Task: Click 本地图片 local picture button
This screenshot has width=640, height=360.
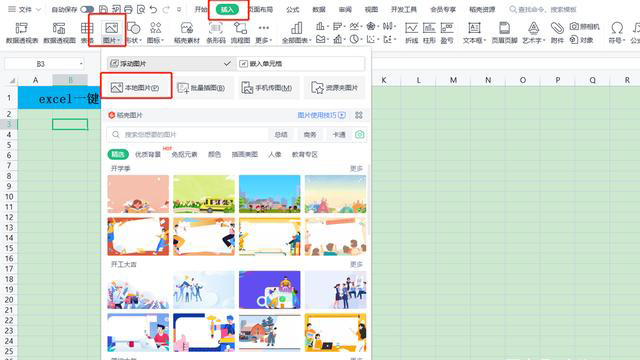Action: [136, 87]
